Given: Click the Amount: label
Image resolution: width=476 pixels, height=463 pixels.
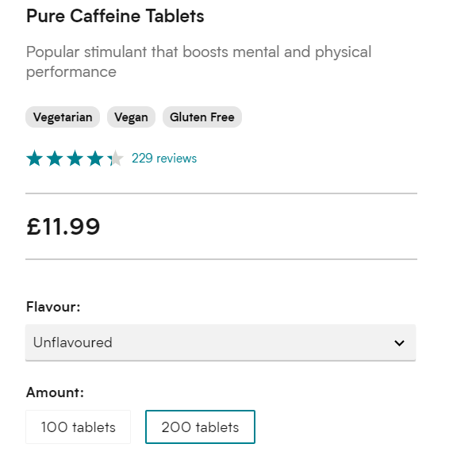Looking at the screenshot, I should pos(55,392).
